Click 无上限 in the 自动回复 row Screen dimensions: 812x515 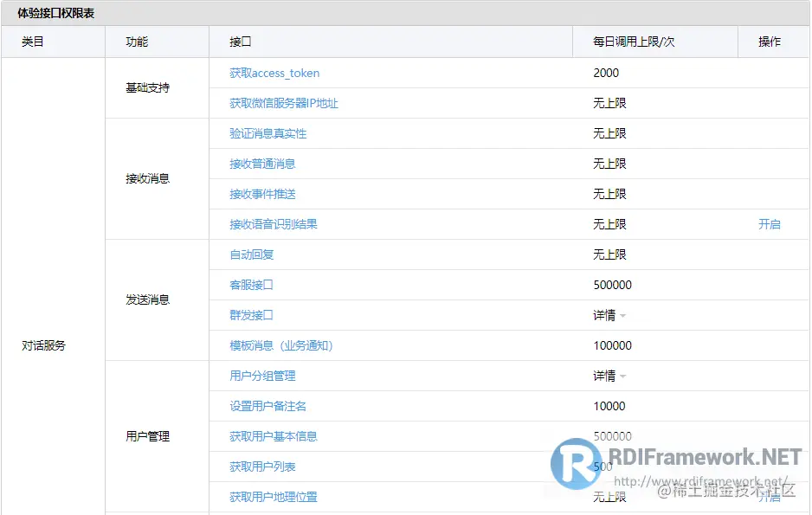pos(609,254)
